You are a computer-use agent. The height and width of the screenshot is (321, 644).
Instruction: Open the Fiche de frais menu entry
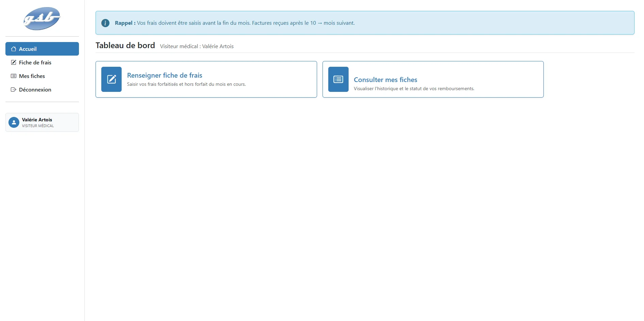coord(35,62)
